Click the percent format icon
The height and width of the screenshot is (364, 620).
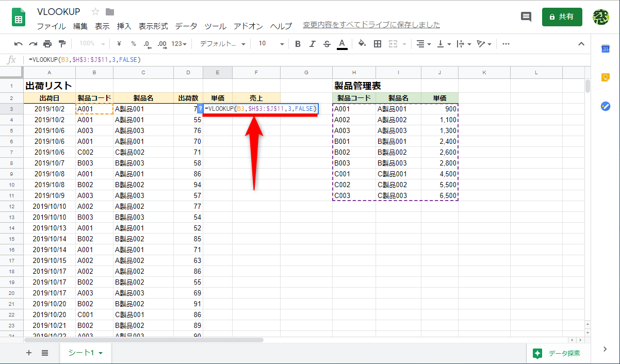click(x=133, y=44)
